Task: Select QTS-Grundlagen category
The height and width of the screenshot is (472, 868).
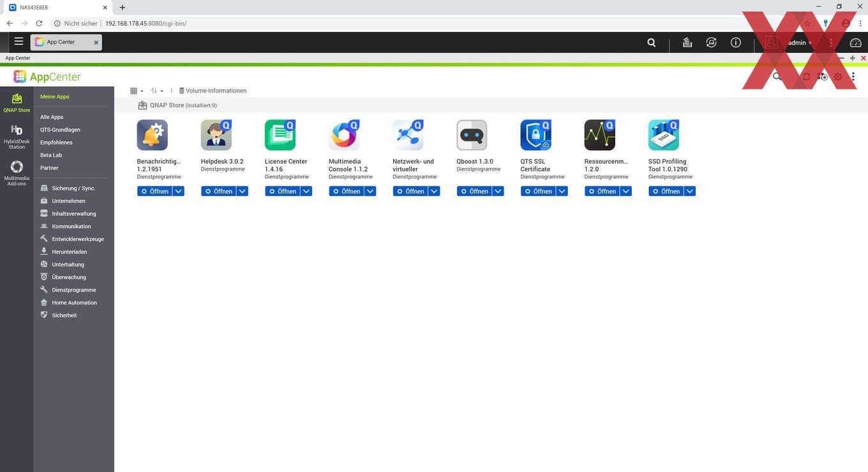Action: pos(60,130)
